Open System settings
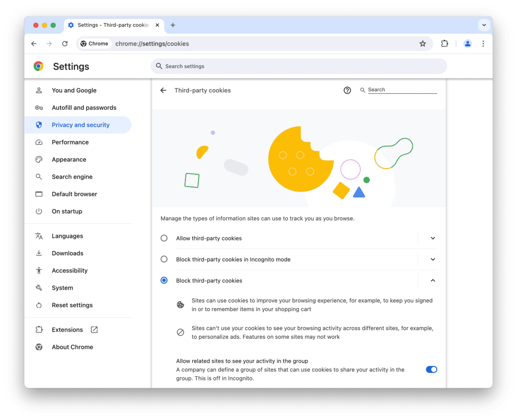 [x=78, y=288]
